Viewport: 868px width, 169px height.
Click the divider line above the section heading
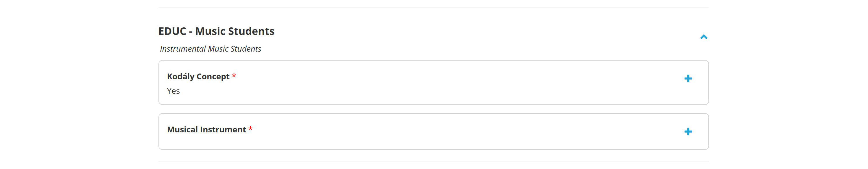434,8
